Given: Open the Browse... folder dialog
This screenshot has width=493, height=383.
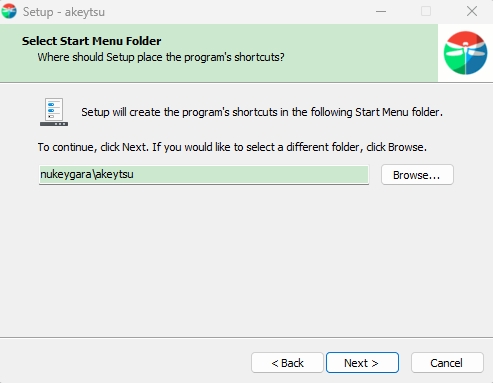Looking at the screenshot, I should tap(417, 175).
